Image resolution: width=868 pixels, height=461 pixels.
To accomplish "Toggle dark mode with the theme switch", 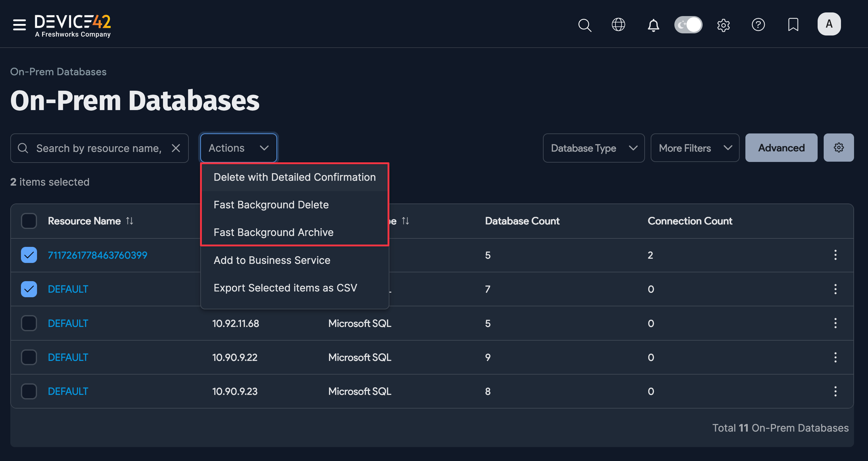I will (688, 25).
